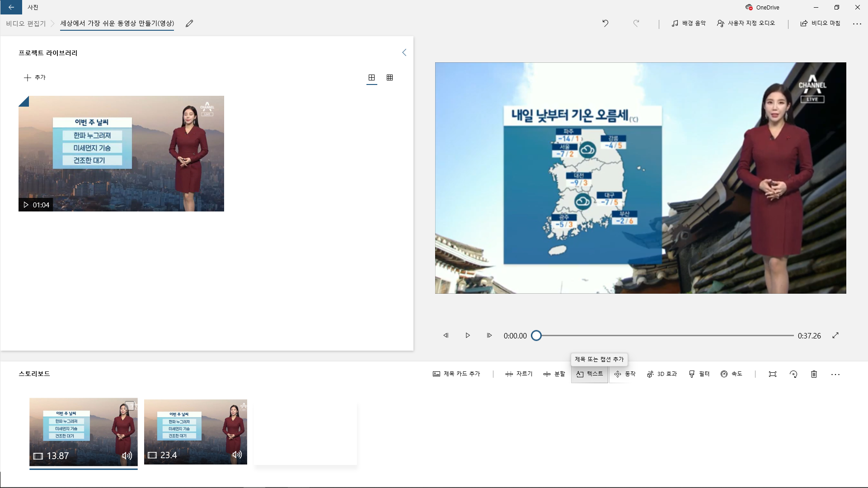Click the preview seek bar handle

pyautogui.click(x=536, y=335)
